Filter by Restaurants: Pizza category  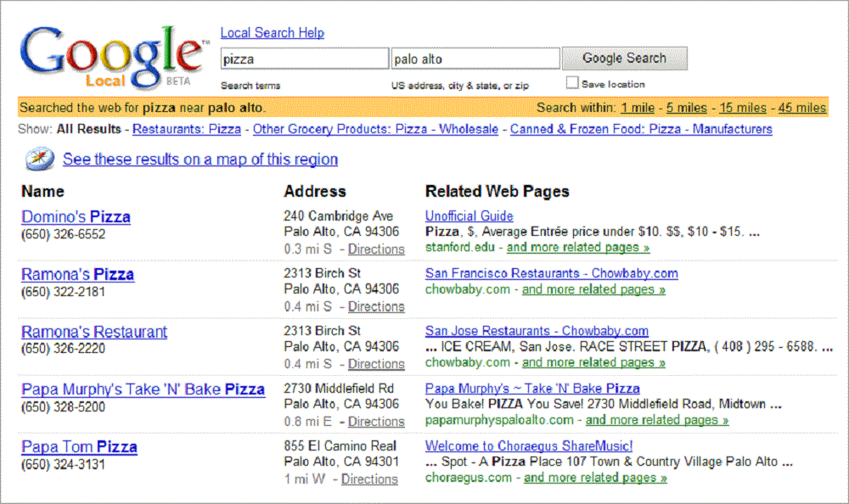[187, 130]
